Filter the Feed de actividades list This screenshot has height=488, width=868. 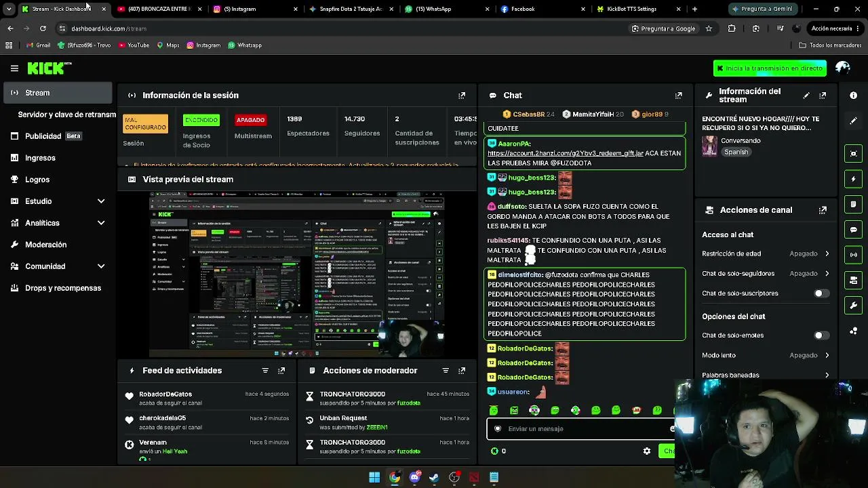(x=265, y=371)
